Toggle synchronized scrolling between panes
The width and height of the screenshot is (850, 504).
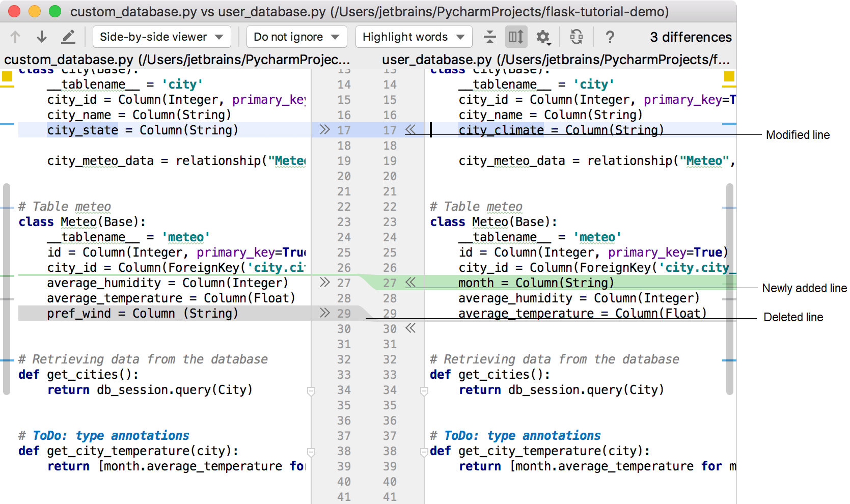tap(516, 37)
